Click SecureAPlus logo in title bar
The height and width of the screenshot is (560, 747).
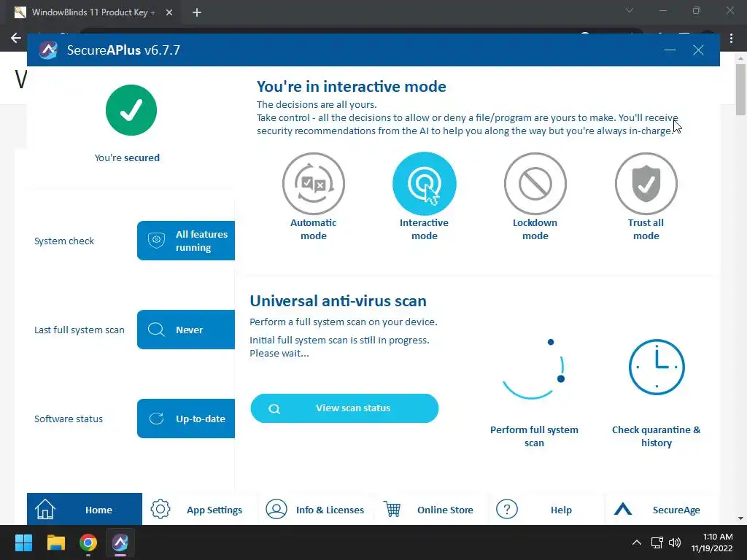click(49, 50)
